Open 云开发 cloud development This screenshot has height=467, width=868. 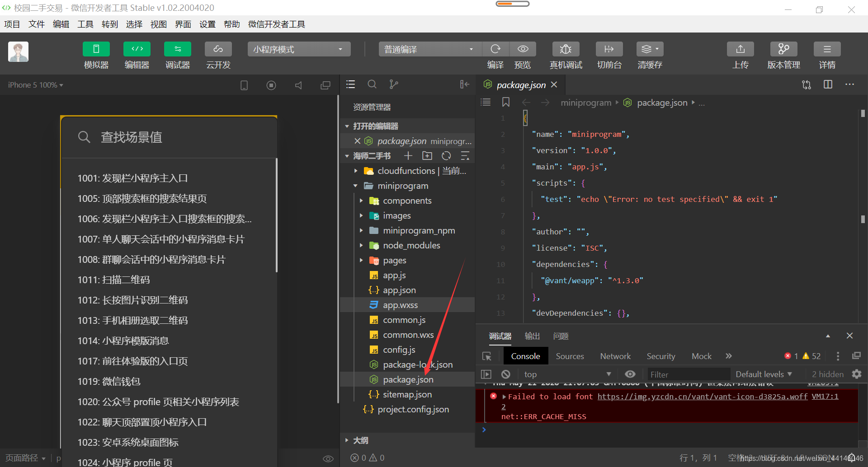(218, 49)
